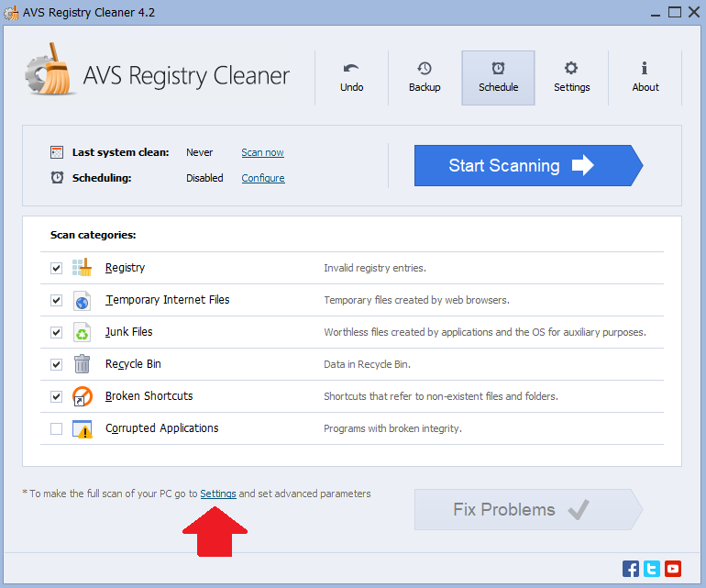Screen dimensions: 706x588
Task: Uncheck the Recycle Bin checkbox
Action: pos(56,364)
